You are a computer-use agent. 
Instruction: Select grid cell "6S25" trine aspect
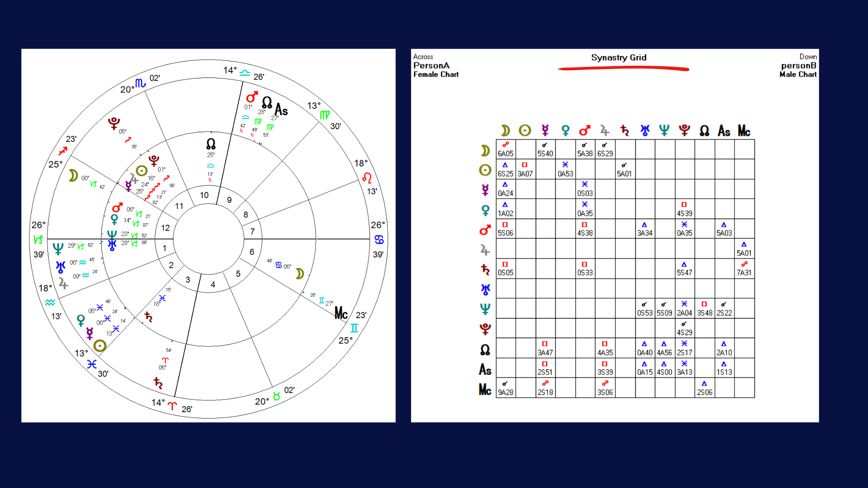pyautogui.click(x=506, y=169)
